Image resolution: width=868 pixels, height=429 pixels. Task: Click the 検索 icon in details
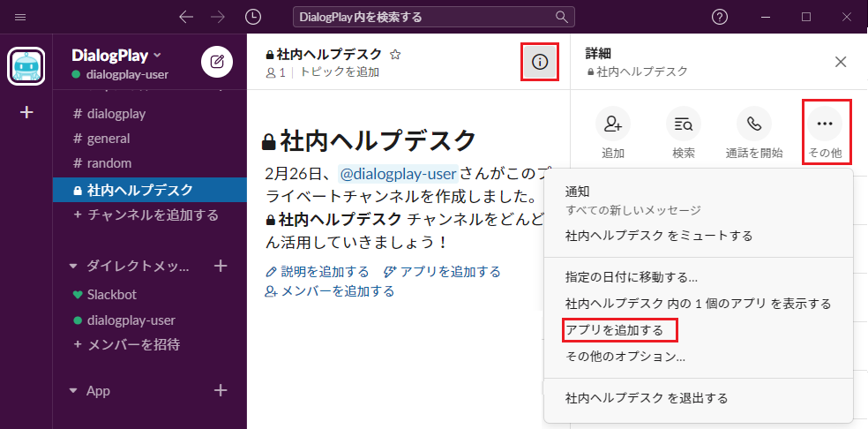tap(683, 124)
